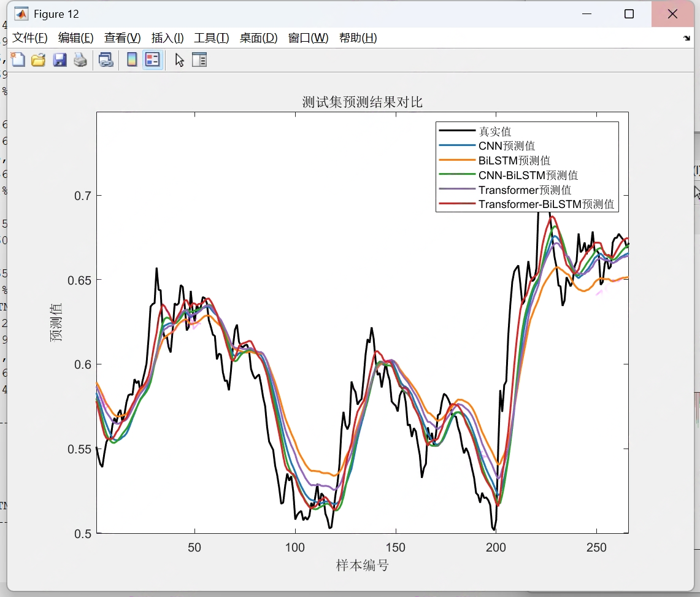The height and width of the screenshot is (597, 700).
Task: Open the 插入 menu
Action: (167, 37)
